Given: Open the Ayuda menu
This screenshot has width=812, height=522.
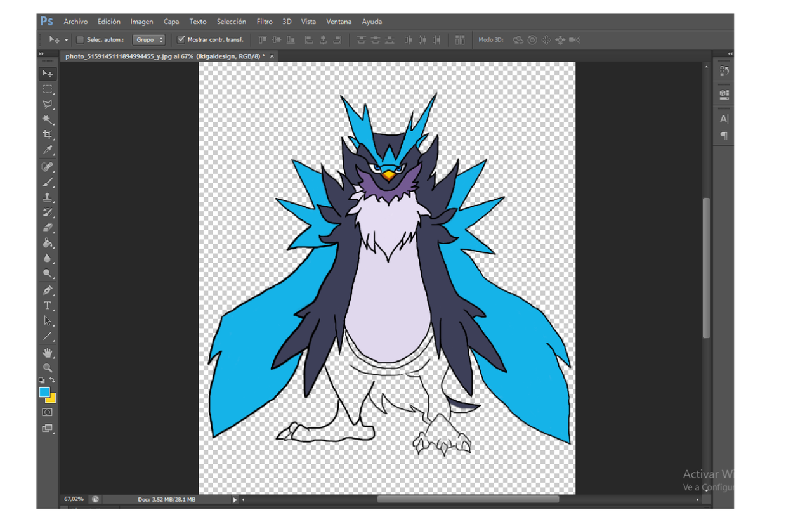Looking at the screenshot, I should point(372,22).
